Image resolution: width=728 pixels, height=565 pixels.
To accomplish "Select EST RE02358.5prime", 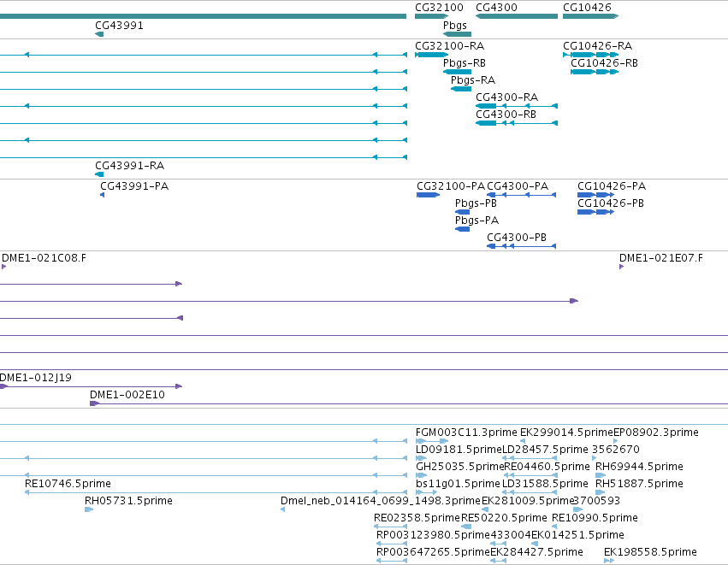I will [390, 527].
